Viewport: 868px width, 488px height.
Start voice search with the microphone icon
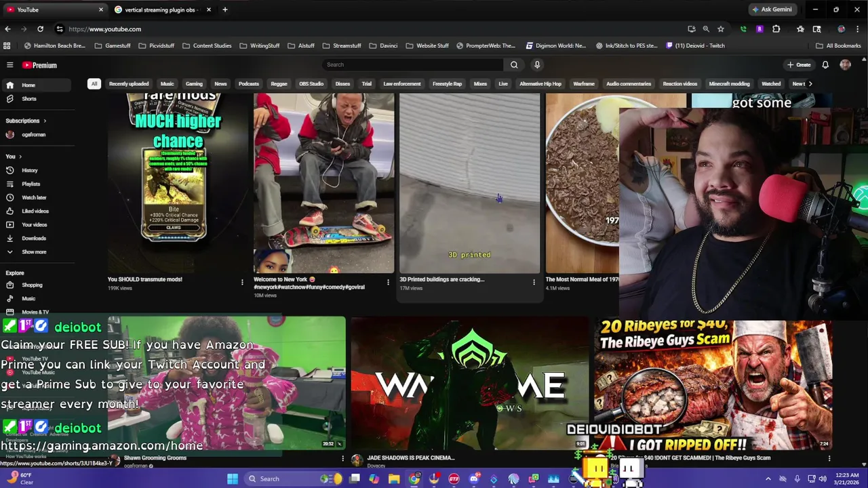click(x=537, y=64)
